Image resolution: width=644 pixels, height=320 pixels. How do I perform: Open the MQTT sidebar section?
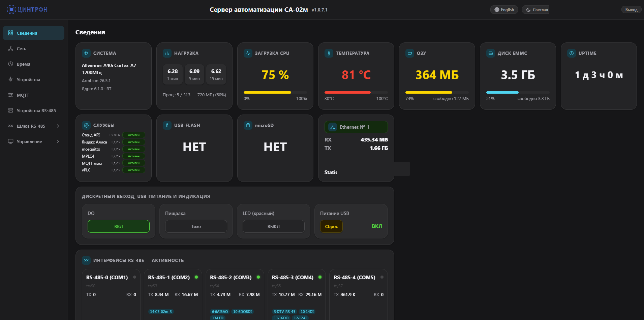point(33,95)
